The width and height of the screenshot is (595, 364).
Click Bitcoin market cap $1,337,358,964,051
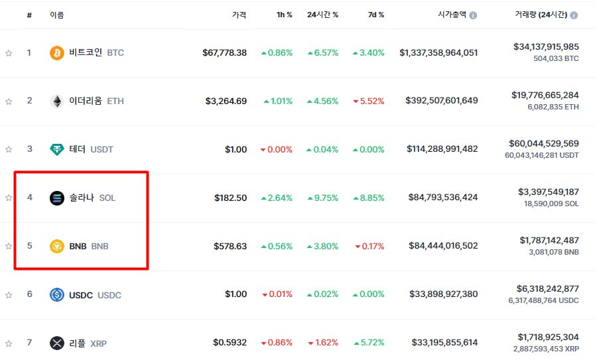pos(438,52)
